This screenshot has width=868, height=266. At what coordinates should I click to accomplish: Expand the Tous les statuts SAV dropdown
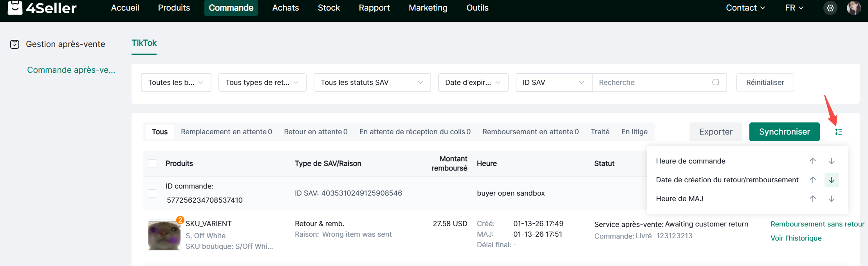tap(372, 83)
